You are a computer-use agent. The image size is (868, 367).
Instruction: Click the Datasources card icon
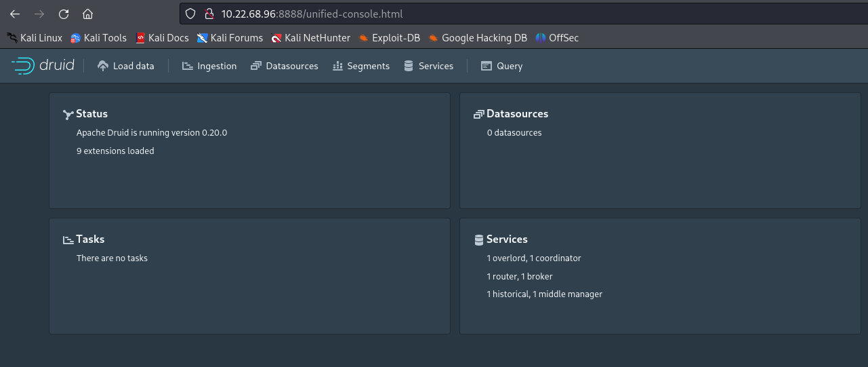pyautogui.click(x=478, y=115)
